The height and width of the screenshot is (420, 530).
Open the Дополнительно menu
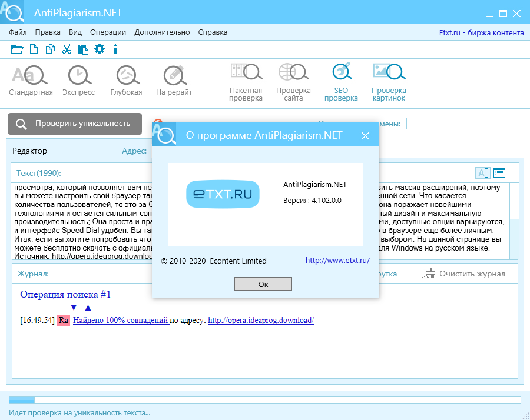pos(162,32)
